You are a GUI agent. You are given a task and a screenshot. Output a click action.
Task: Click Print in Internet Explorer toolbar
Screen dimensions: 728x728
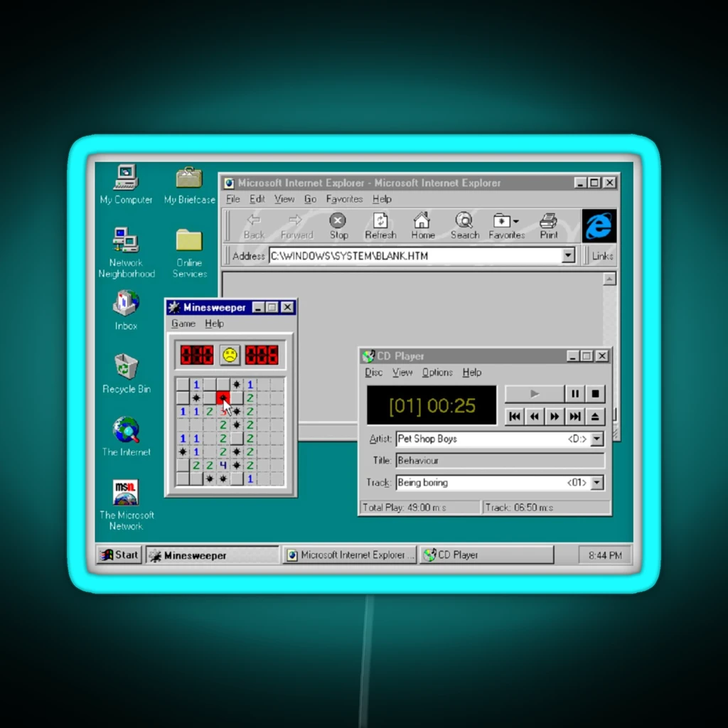tap(548, 226)
